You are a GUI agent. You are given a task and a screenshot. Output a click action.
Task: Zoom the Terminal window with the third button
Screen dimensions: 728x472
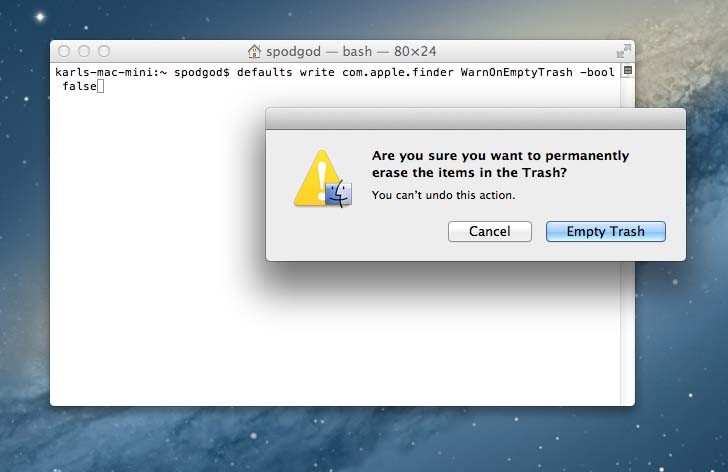click(104, 51)
